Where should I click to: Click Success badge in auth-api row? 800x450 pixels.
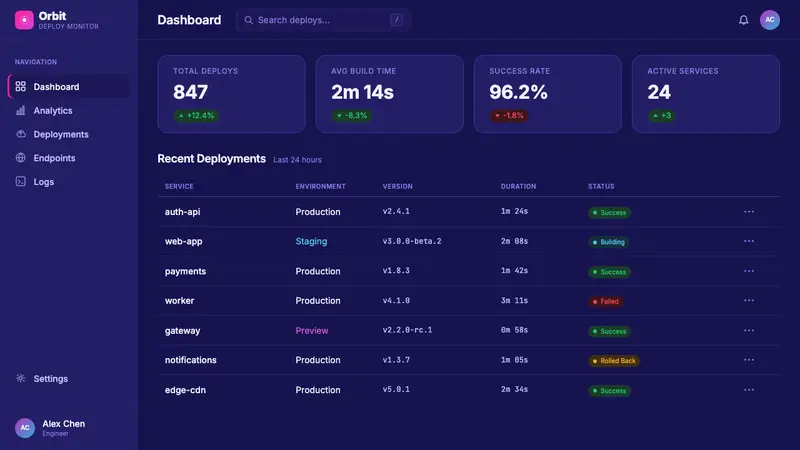tap(609, 212)
